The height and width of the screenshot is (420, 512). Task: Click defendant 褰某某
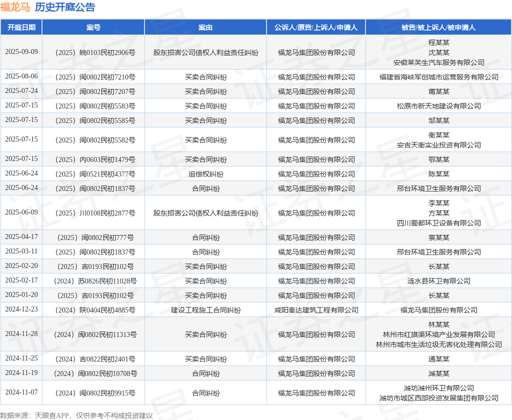(439, 237)
